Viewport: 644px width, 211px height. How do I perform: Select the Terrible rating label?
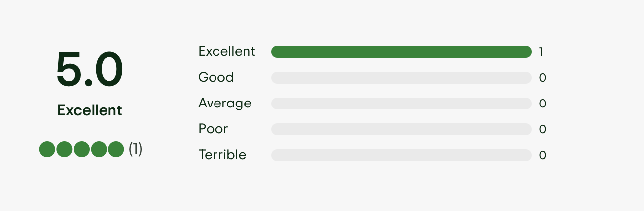point(222,155)
